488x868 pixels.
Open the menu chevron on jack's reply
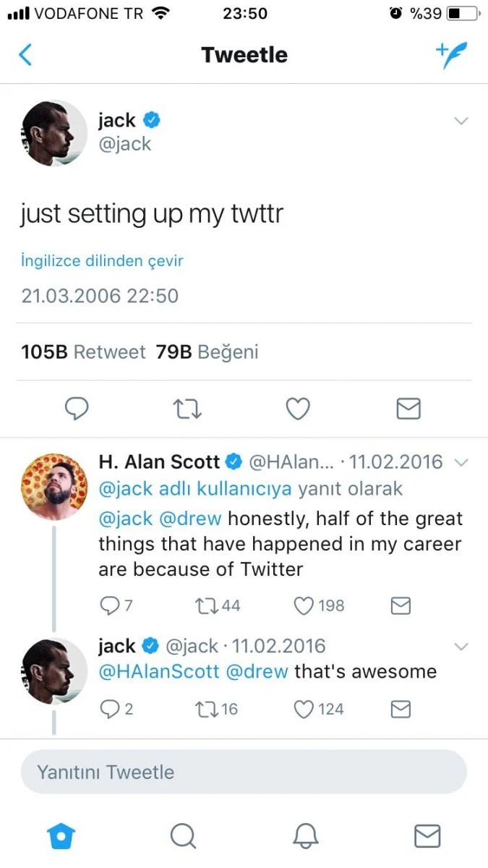(461, 646)
